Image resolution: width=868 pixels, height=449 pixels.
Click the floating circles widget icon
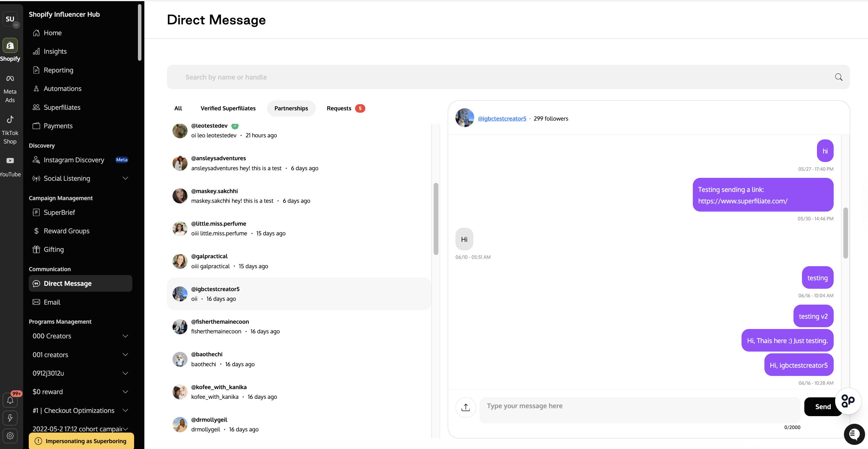848,401
